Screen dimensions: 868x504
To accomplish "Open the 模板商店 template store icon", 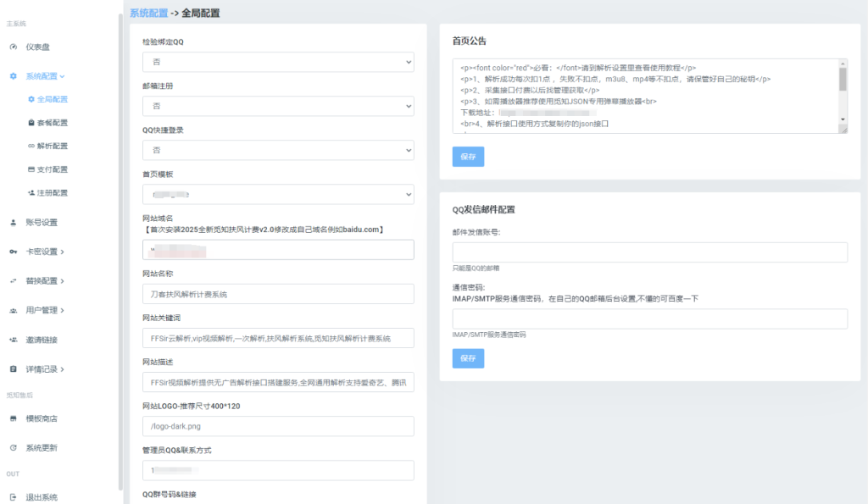I will tap(13, 418).
